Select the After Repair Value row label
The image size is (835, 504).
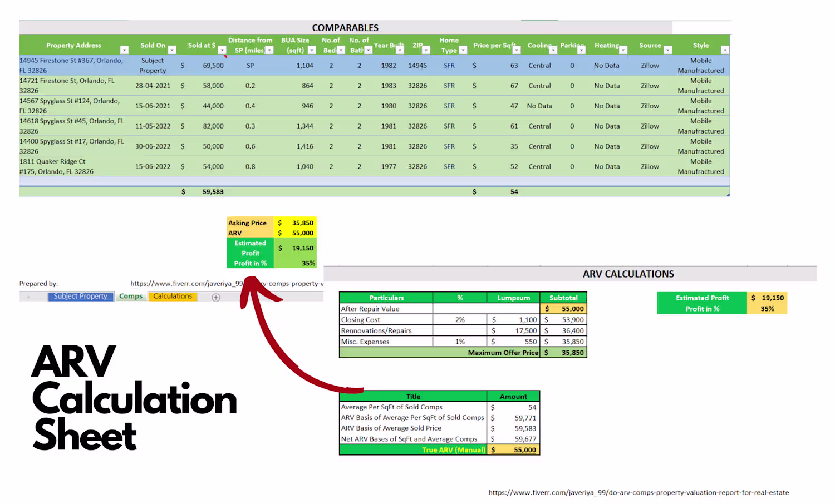tap(386, 309)
